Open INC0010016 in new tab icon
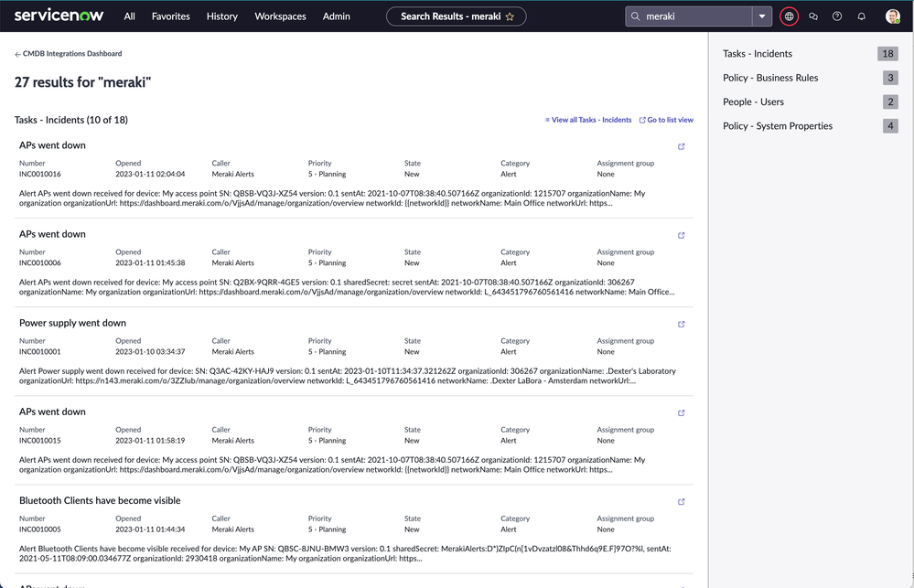This screenshot has width=914, height=588. 681,146
